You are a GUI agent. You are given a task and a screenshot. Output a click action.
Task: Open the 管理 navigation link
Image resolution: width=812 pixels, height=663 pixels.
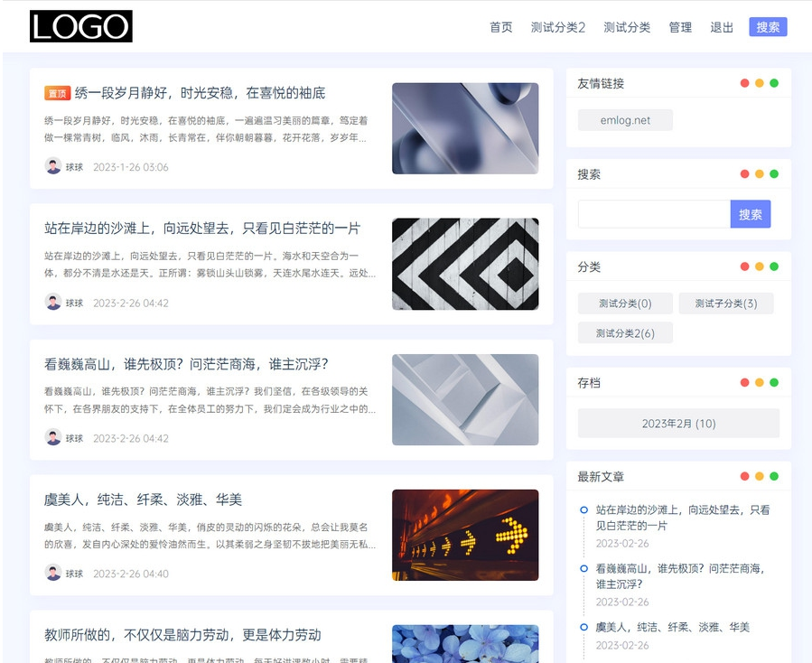(680, 27)
